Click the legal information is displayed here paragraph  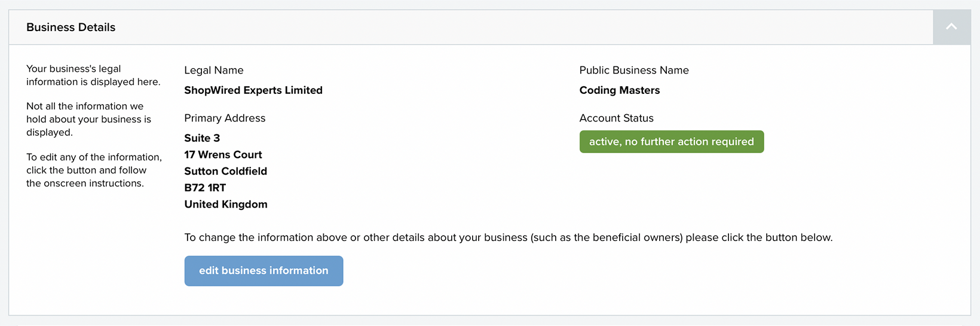(x=93, y=75)
